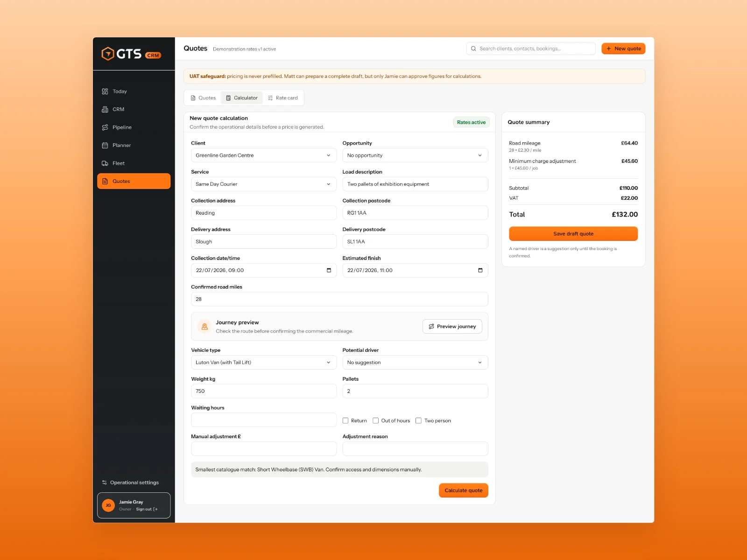Image resolution: width=747 pixels, height=560 pixels.
Task: Click the CRM building icon in sidebar
Action: (x=105, y=109)
